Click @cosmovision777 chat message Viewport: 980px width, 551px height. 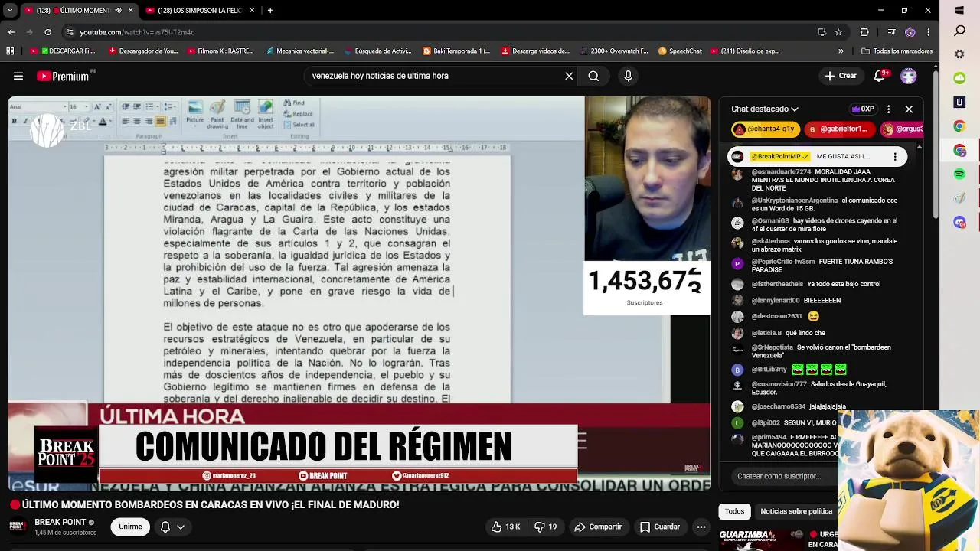[818, 388]
